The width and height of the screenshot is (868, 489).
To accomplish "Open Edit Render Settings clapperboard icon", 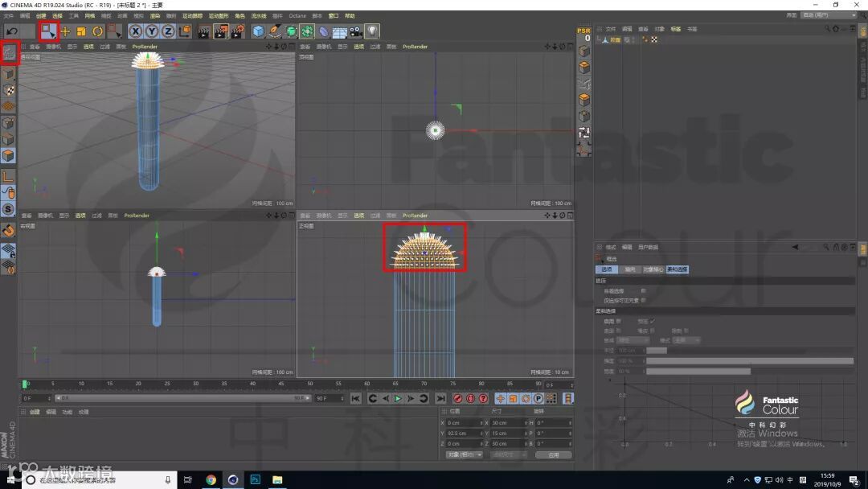I will 239,31.
